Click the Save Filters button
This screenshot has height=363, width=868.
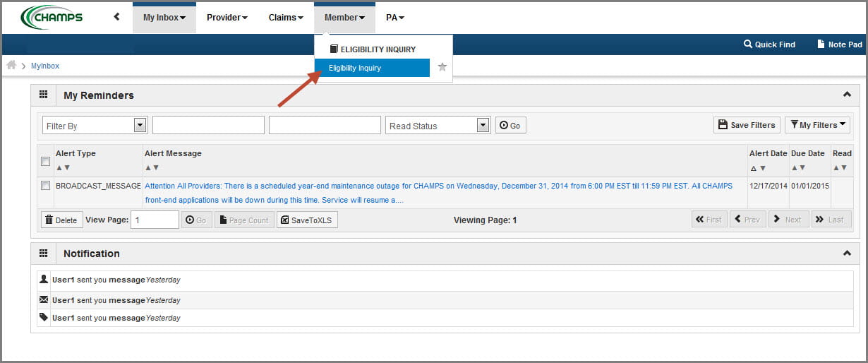click(x=747, y=125)
